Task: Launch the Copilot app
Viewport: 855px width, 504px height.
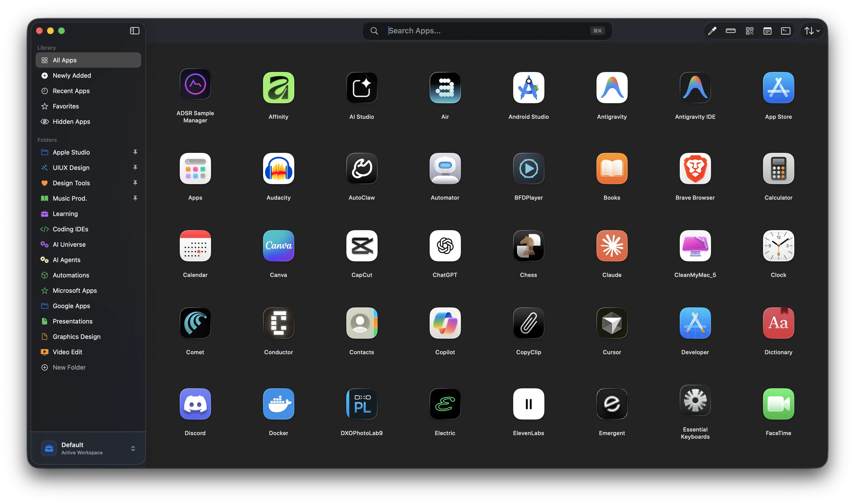Action: tap(445, 323)
